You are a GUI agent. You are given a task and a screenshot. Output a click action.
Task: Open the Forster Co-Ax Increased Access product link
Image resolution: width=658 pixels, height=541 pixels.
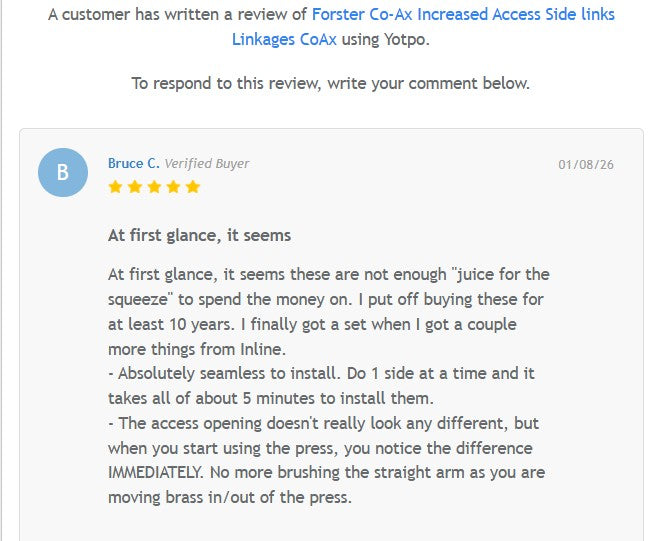(x=463, y=15)
